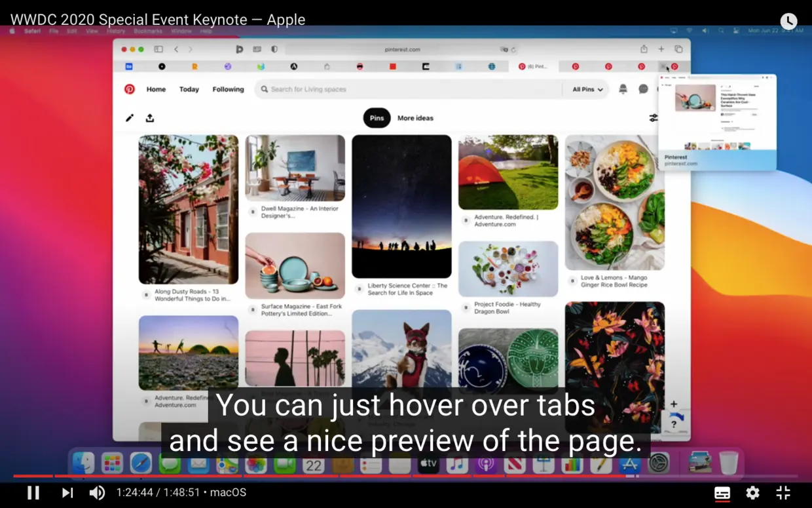The image size is (812, 508).
Task: Click the Search for Living spaces field
Action: click(407, 89)
